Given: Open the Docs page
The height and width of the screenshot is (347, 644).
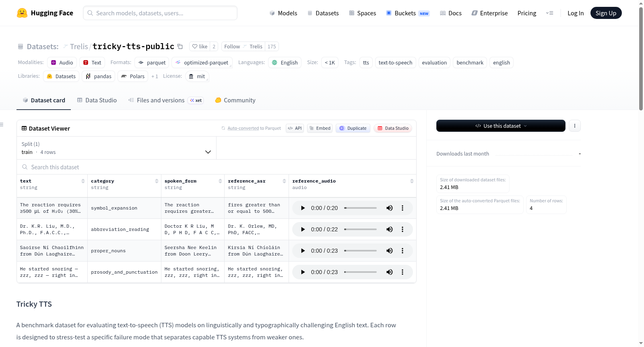Looking at the screenshot, I should 451,13.
